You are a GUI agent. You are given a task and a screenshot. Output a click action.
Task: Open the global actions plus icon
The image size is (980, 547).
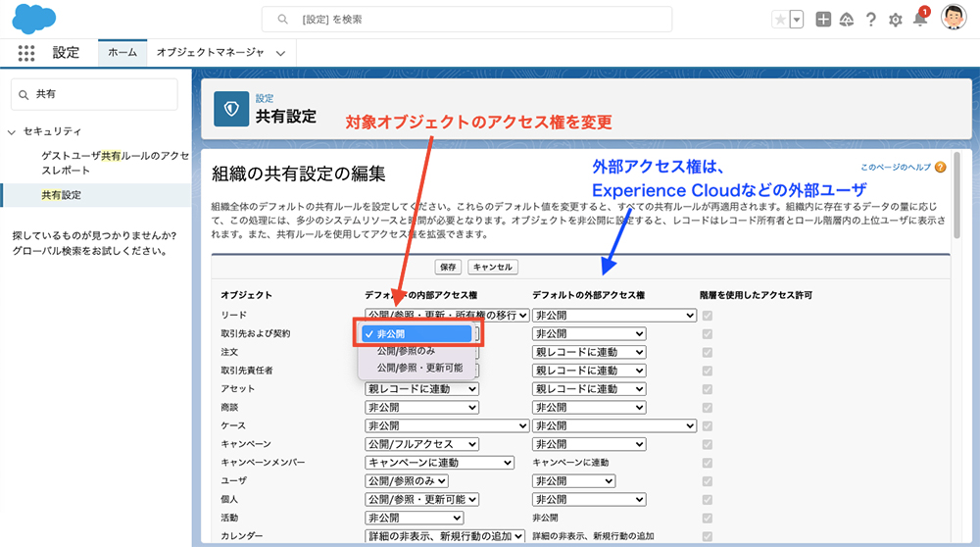click(823, 20)
